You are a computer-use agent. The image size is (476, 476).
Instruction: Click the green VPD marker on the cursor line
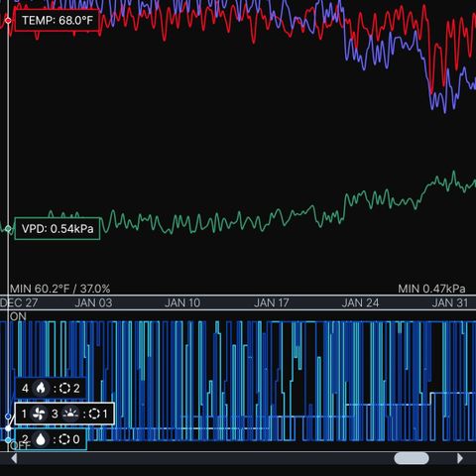tap(8, 229)
